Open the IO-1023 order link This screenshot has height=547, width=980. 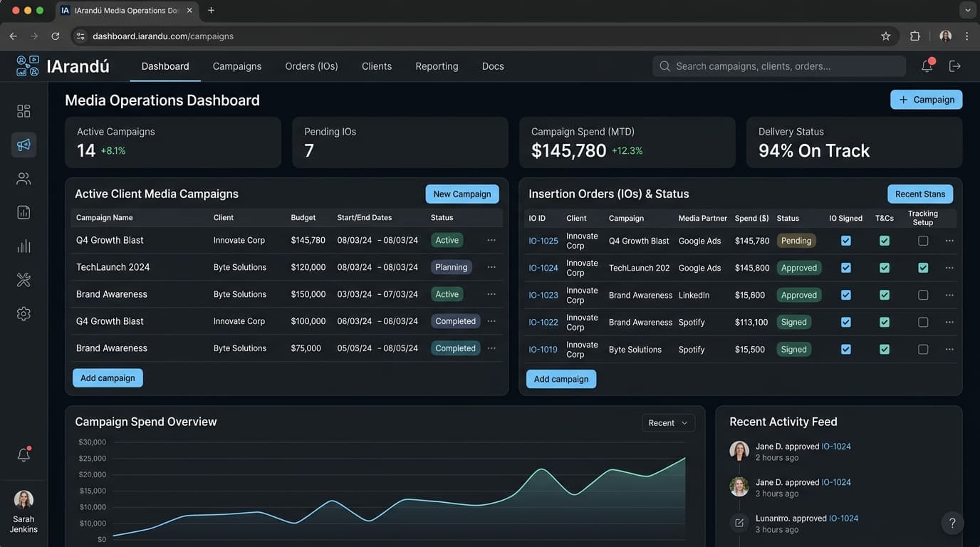pos(543,295)
